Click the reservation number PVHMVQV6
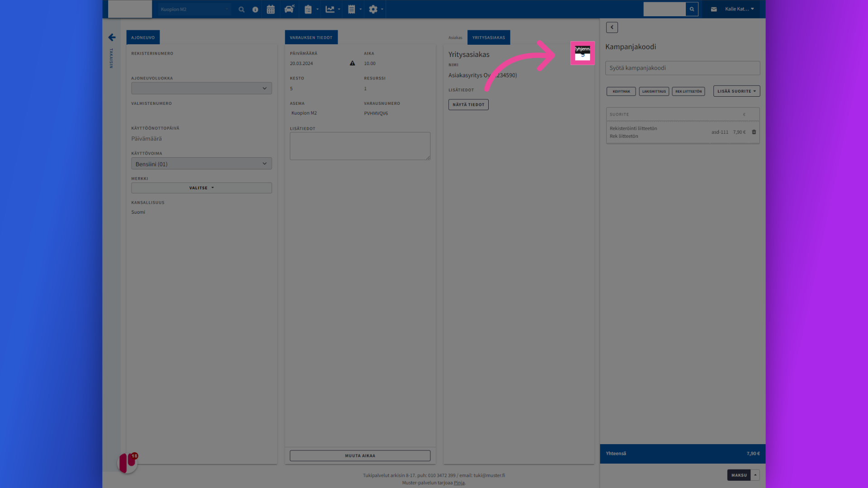 click(376, 113)
